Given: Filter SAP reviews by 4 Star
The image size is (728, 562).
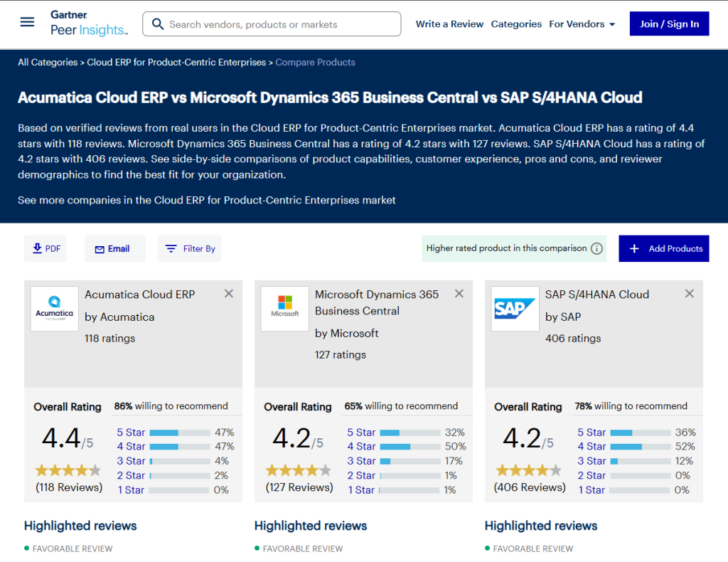Looking at the screenshot, I should 591,446.
